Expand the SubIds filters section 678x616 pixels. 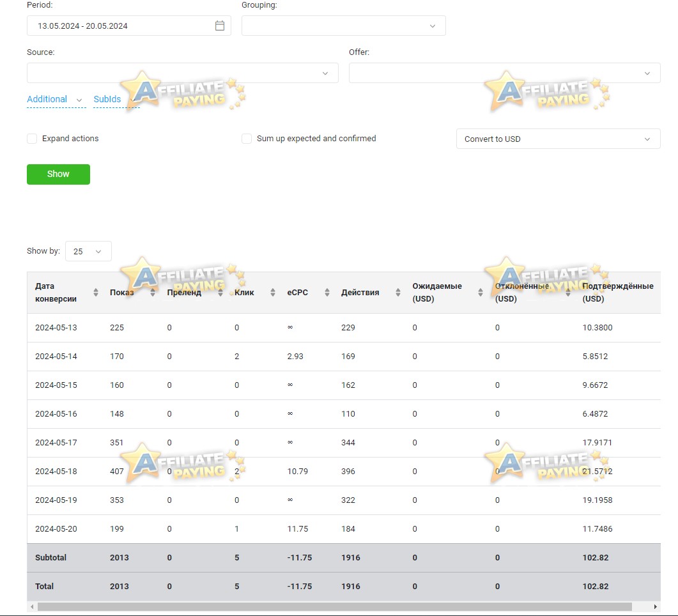[116, 99]
